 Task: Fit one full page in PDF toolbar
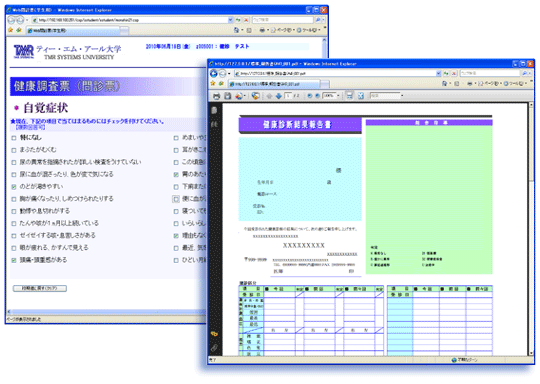click(361, 96)
